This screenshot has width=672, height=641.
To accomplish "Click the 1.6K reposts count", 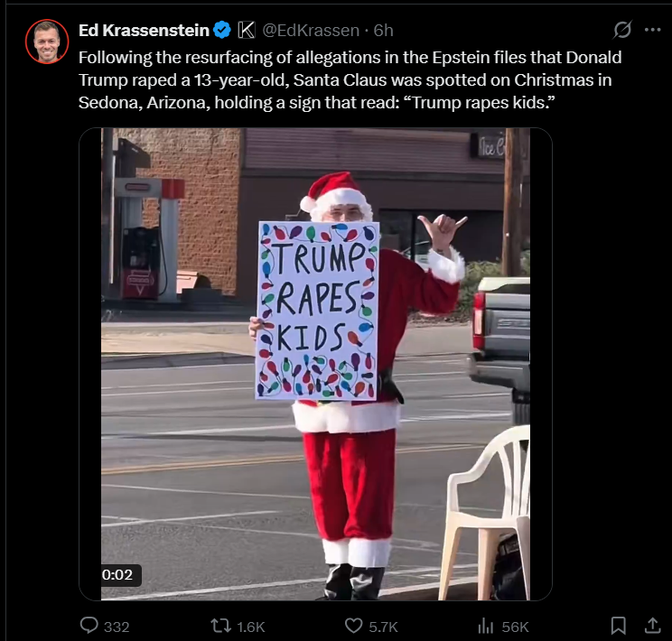I will 251,627.
